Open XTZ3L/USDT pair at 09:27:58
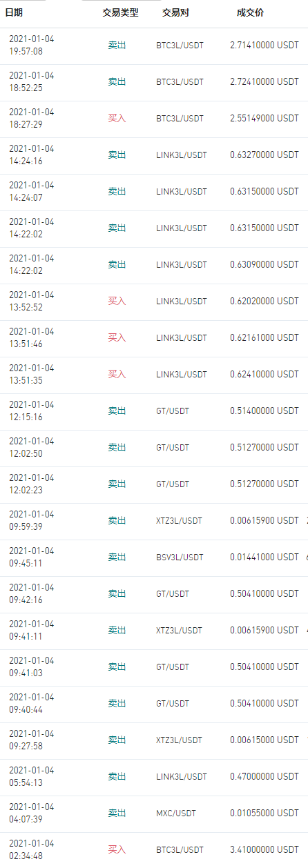Viewport: 308px width, 868px height. tap(180, 740)
